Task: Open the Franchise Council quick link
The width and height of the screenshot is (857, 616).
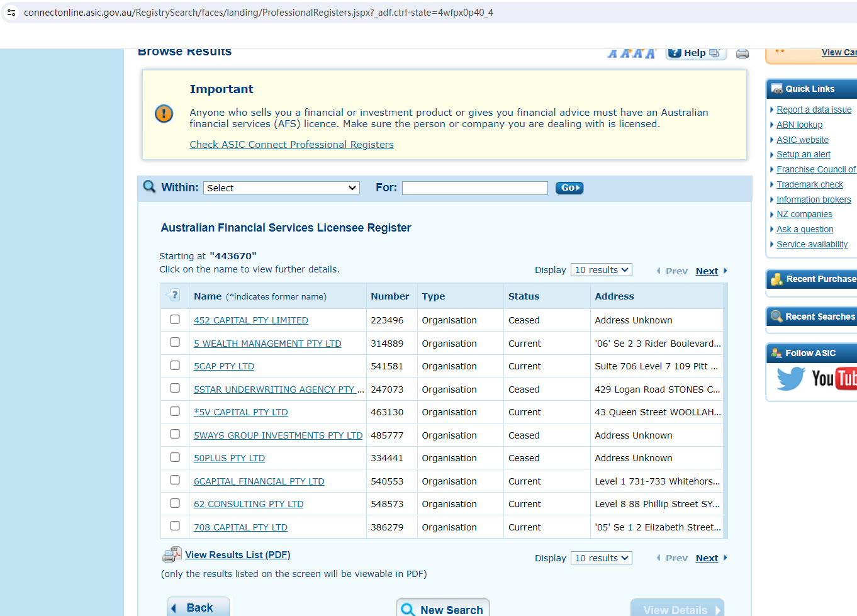Action: (817, 169)
